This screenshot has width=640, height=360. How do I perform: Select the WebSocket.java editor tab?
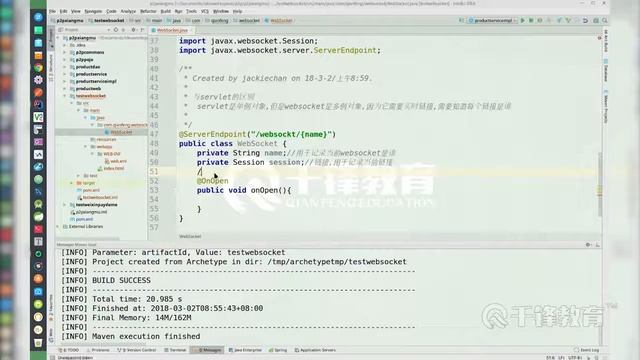point(172,30)
